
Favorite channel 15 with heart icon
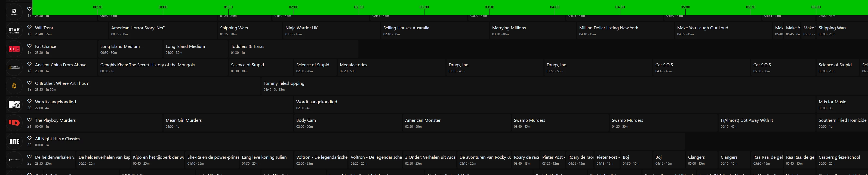pos(29,9)
